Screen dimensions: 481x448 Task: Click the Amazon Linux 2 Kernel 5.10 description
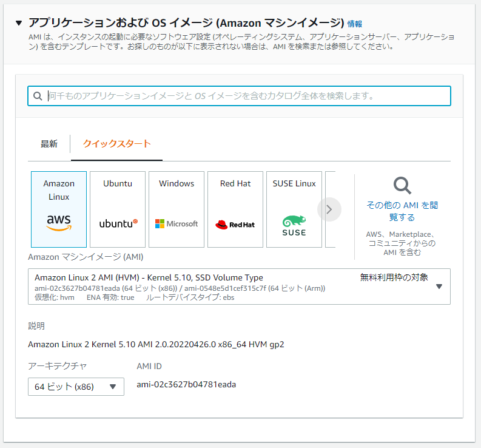point(156,344)
